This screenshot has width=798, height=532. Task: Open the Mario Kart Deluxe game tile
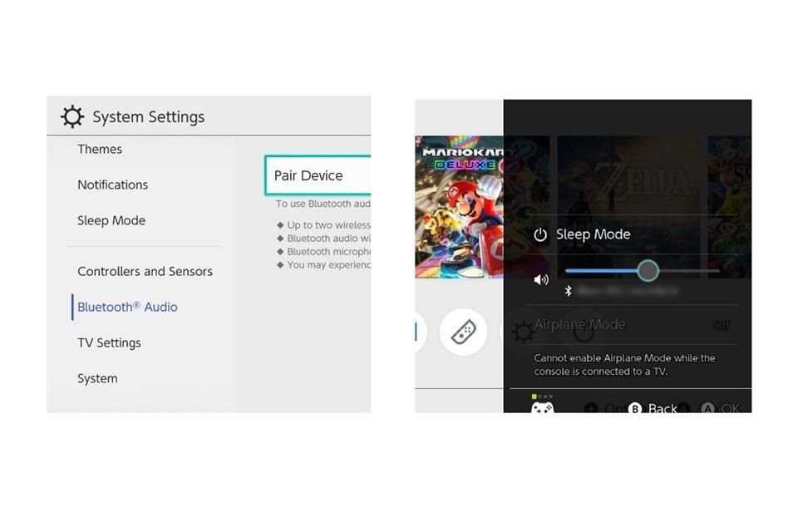[x=459, y=207]
